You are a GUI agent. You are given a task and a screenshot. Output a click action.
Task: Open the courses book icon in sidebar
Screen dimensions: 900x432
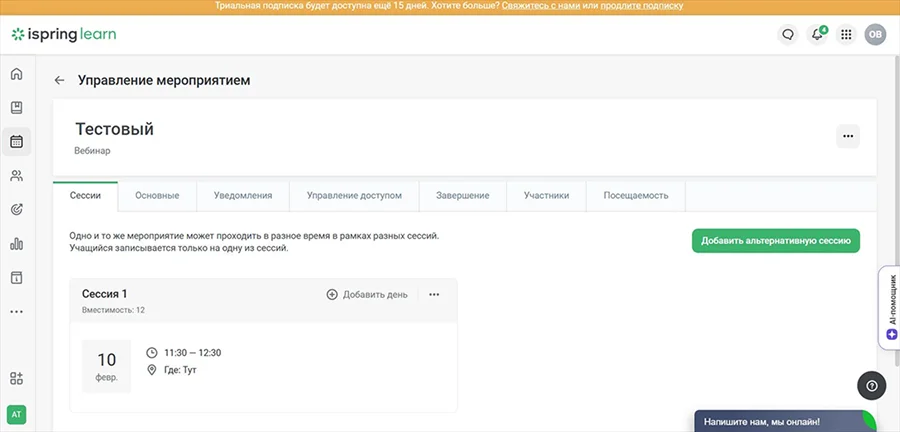(x=17, y=108)
